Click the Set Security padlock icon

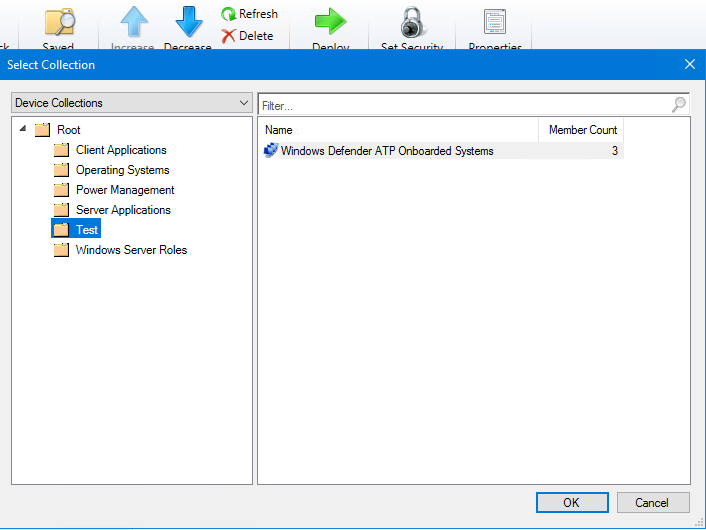click(411, 22)
